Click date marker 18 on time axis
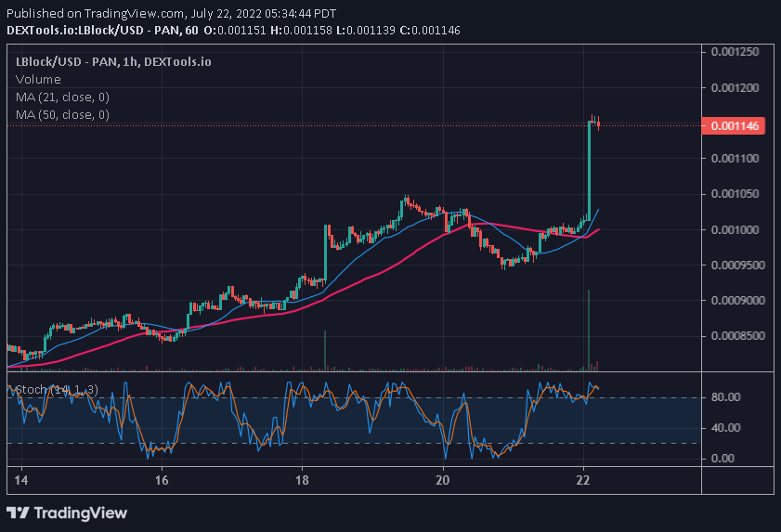The image size is (781, 532). point(302,480)
